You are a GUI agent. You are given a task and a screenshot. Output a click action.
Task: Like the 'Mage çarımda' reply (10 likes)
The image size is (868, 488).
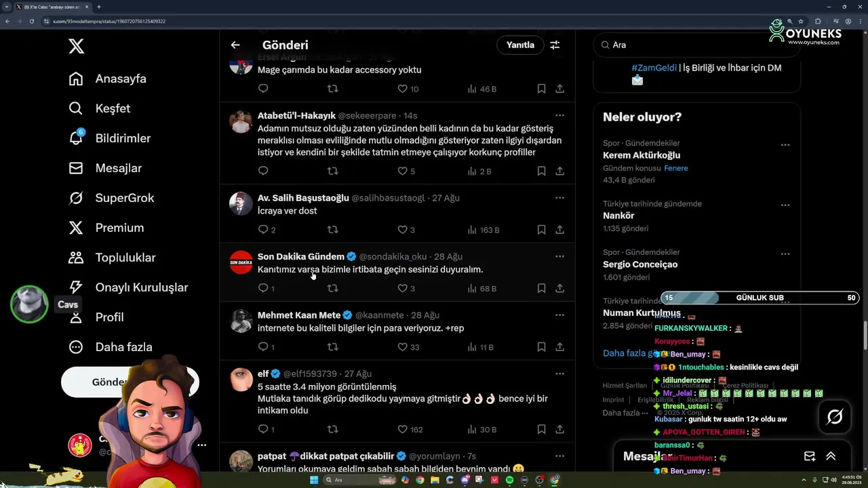point(408,89)
